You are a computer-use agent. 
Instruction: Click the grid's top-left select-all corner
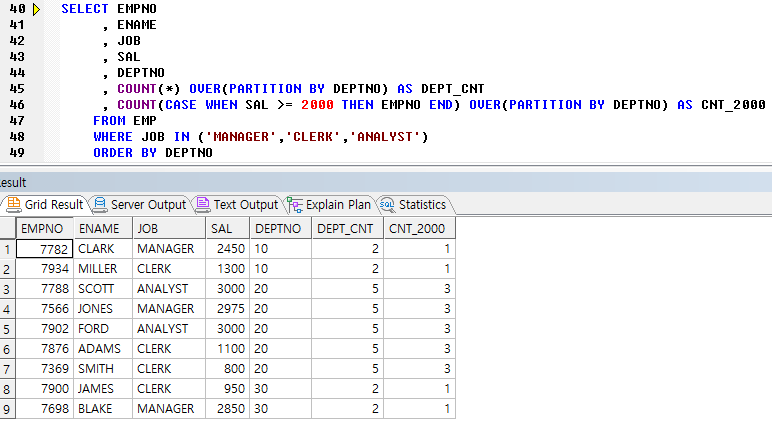(7, 229)
